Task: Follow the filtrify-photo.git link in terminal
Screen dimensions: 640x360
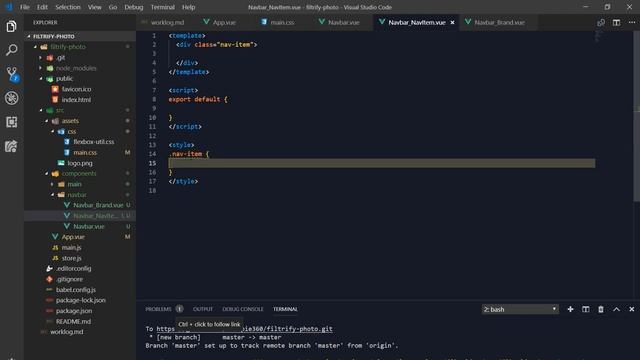Action: click(x=244, y=329)
